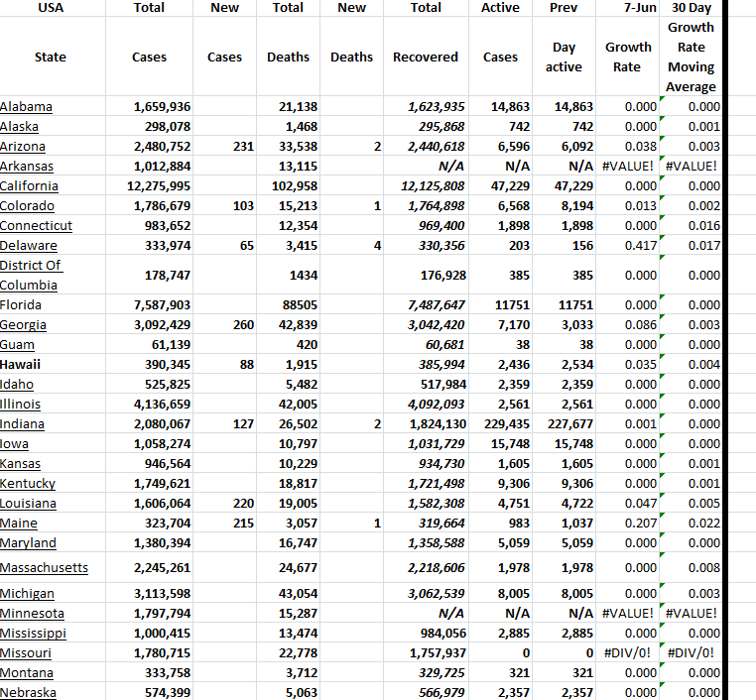Viewport: 756px width, 700px height.
Task: Click the California state link
Action: click(30, 186)
